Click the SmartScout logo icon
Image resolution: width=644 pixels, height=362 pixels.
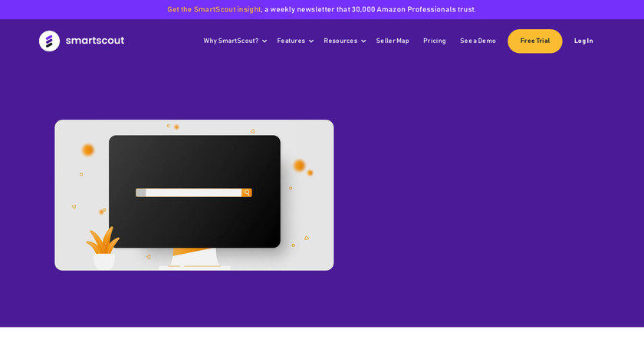(x=49, y=41)
